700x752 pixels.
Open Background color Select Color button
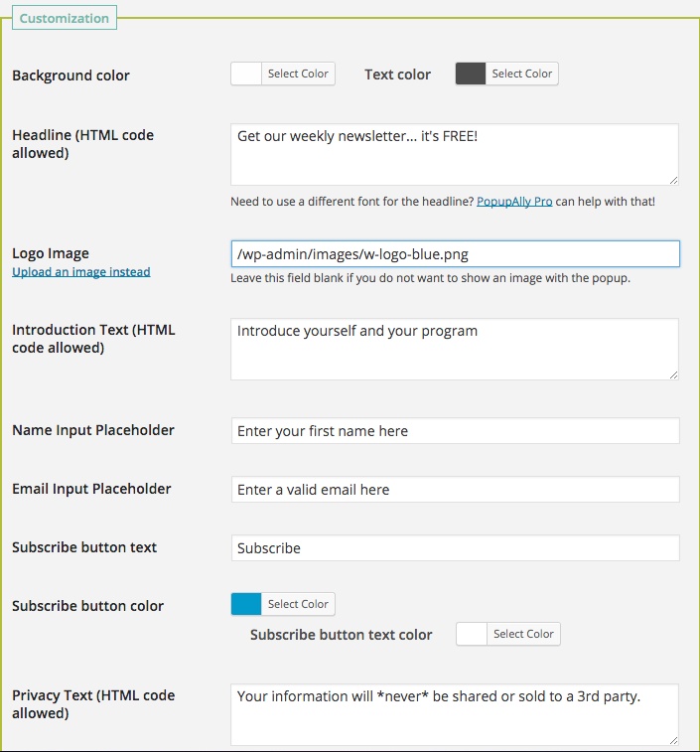point(298,74)
